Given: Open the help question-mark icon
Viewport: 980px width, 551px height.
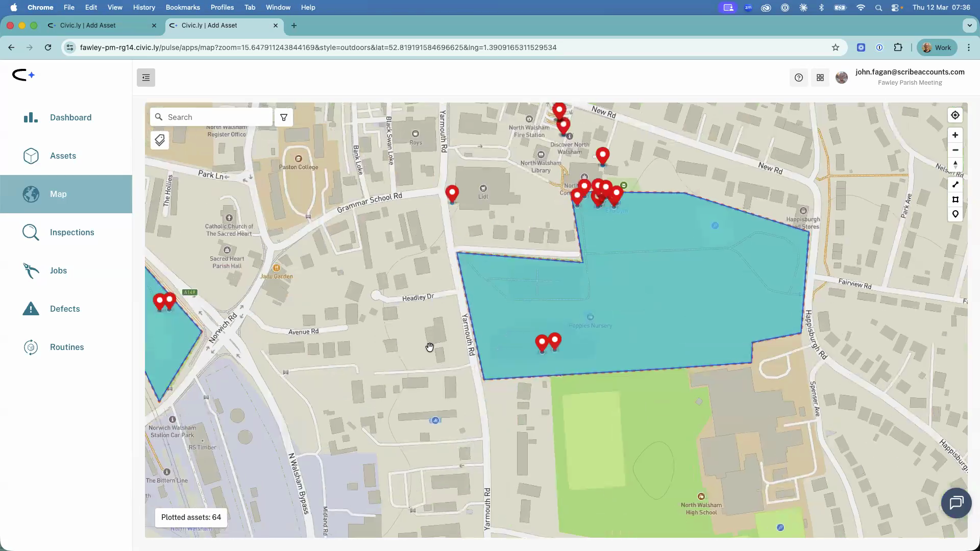Looking at the screenshot, I should (x=798, y=78).
